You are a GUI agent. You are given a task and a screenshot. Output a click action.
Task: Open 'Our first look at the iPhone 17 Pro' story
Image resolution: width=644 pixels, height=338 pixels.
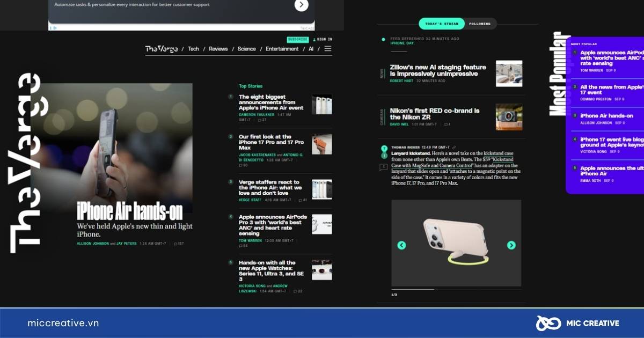coord(271,142)
